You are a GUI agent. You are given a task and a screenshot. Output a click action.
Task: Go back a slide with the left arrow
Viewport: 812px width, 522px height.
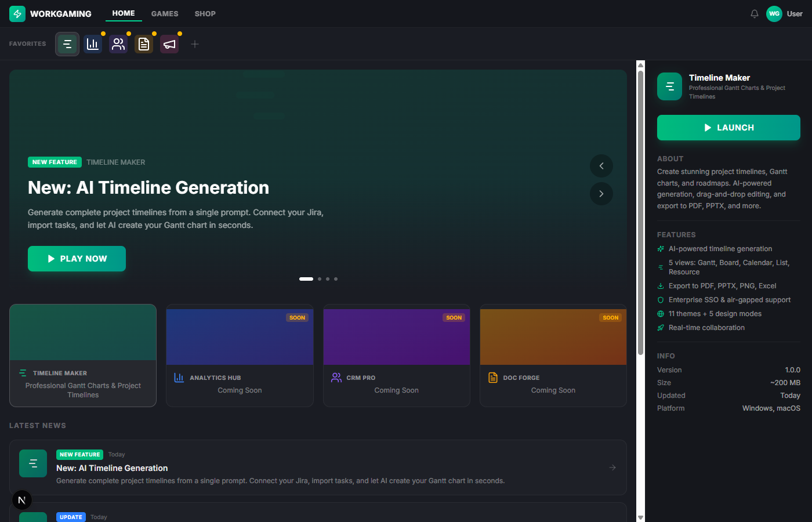pyautogui.click(x=601, y=166)
